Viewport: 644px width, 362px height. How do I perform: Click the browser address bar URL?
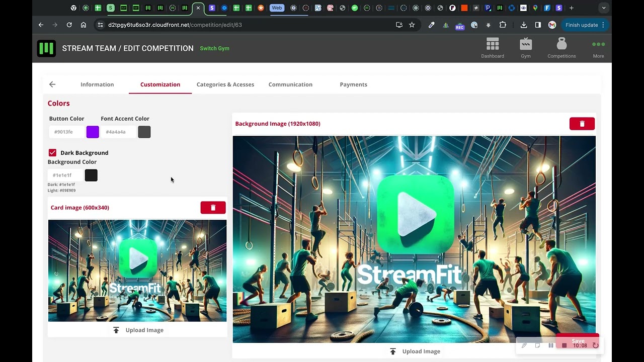coord(175,25)
